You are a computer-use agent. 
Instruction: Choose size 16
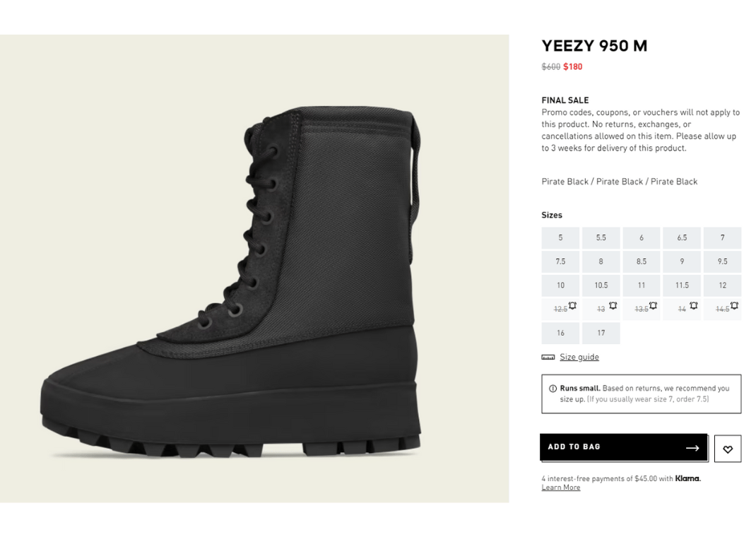pos(560,333)
